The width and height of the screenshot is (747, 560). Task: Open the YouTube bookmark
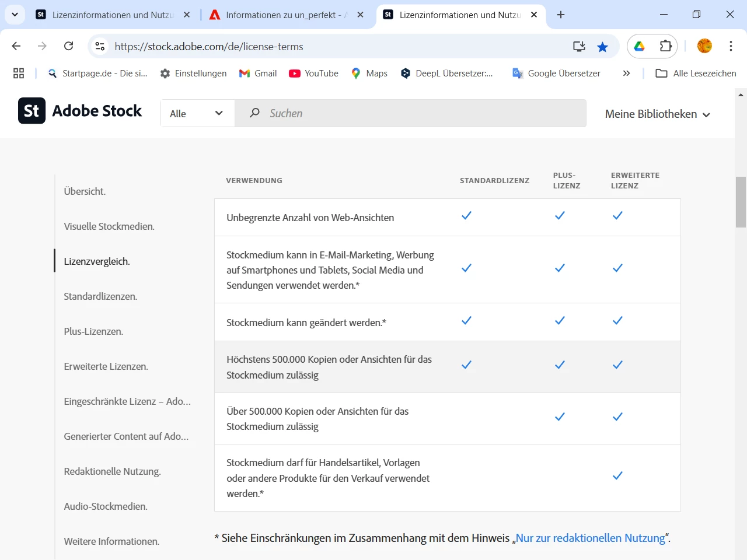click(314, 73)
